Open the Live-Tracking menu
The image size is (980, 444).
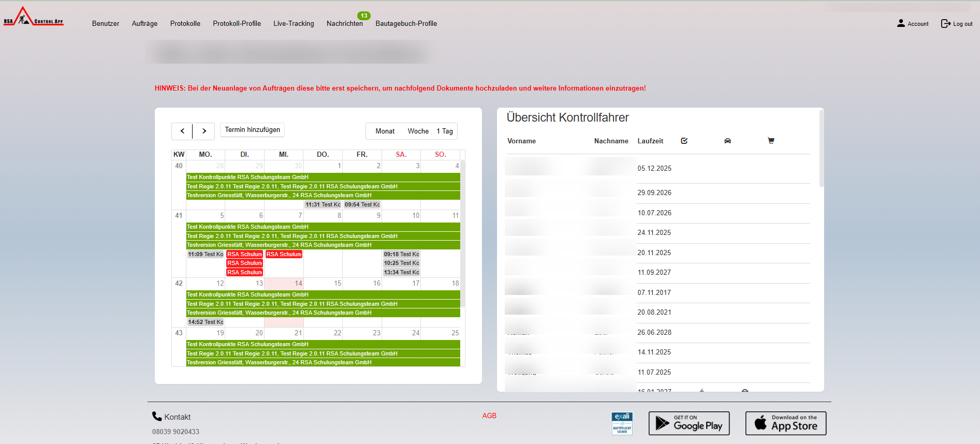point(294,24)
